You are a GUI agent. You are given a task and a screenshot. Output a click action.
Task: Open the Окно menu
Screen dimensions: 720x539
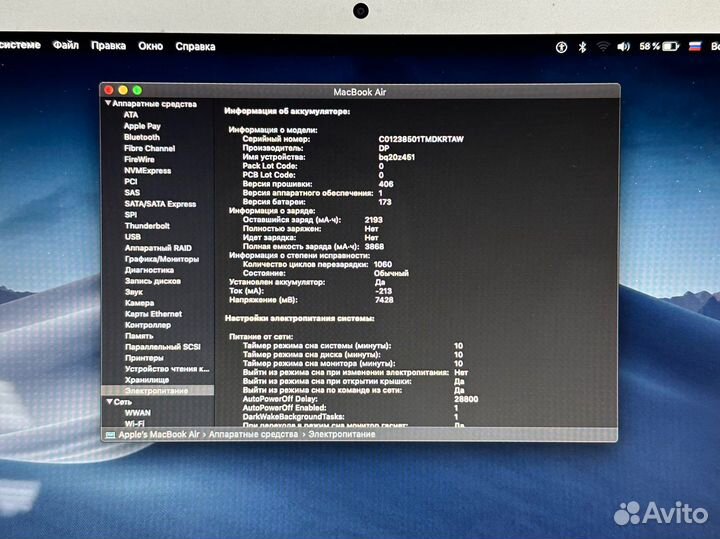(151, 46)
